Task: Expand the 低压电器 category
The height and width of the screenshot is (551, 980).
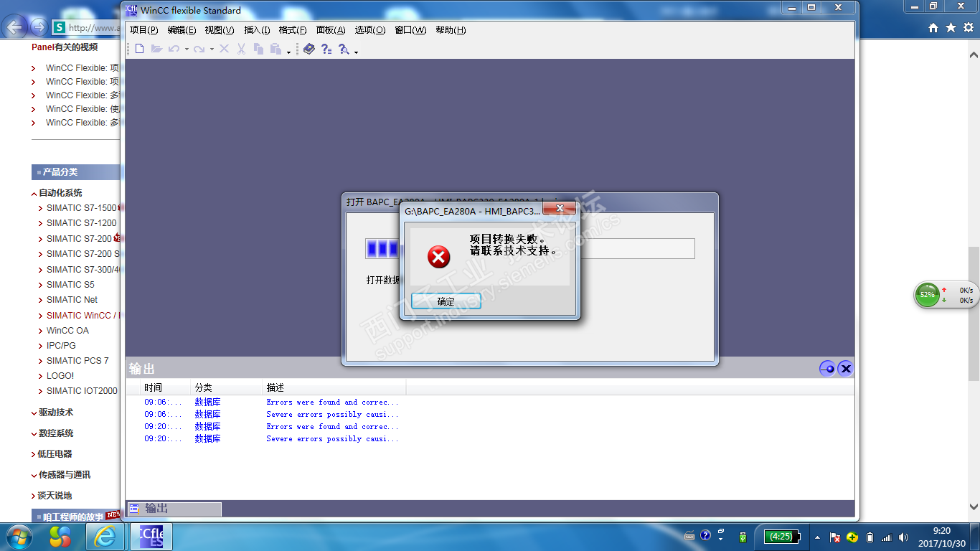Action: (x=34, y=455)
